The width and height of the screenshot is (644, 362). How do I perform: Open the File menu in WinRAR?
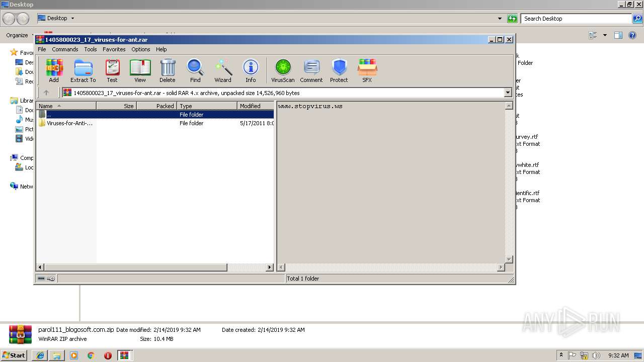[x=42, y=49]
